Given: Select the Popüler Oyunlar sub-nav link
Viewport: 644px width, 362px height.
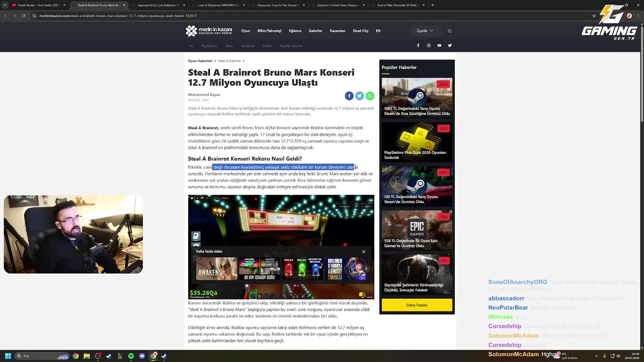Looking at the screenshot, I should tap(291, 46).
